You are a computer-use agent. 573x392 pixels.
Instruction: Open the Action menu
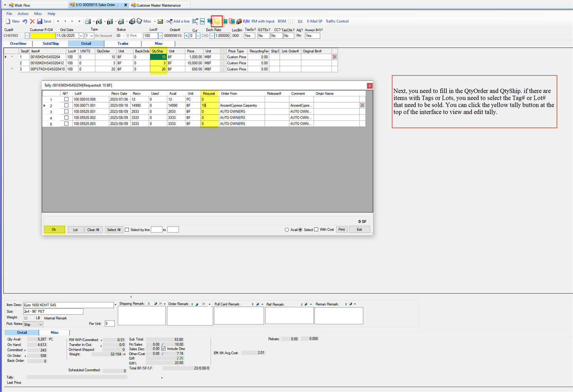click(x=23, y=13)
